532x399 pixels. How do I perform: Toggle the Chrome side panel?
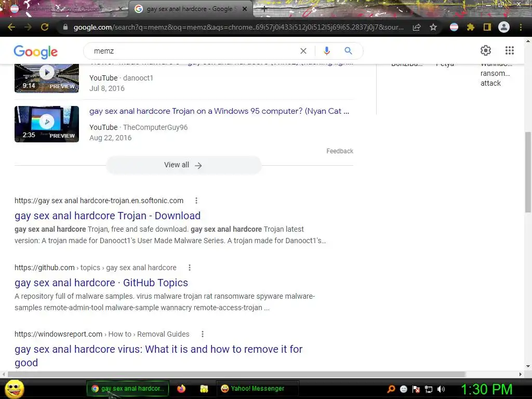487,27
